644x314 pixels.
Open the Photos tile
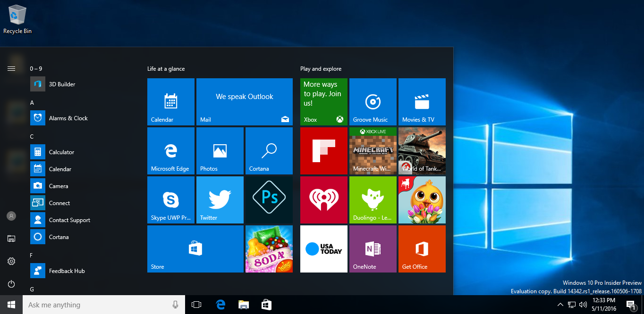point(220,151)
